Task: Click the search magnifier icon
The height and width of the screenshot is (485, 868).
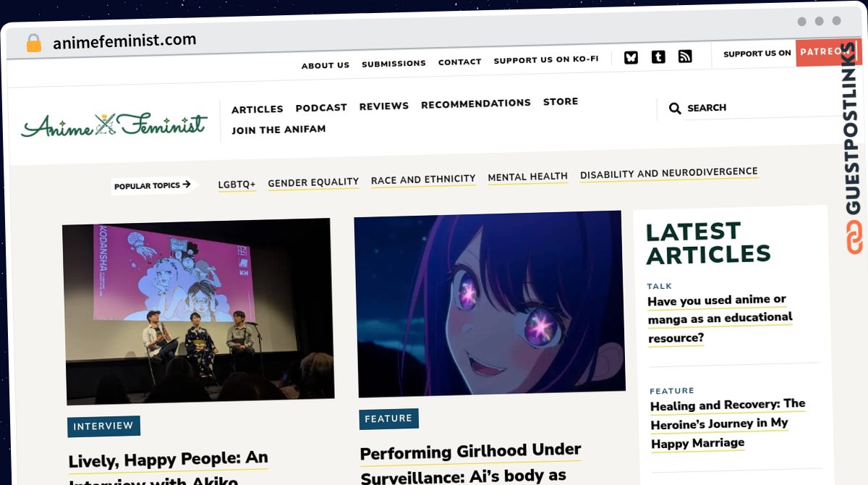Action: click(675, 109)
